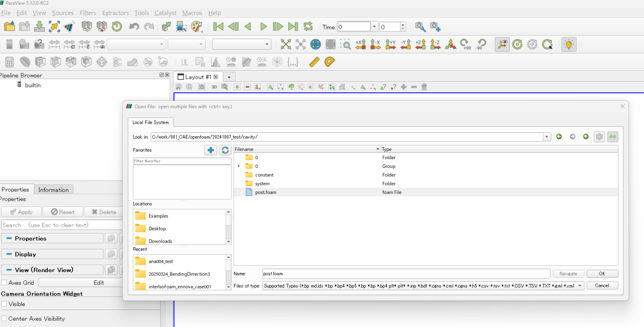Open the Look in path dropdown
This screenshot has width=644, height=327.
(547, 137)
